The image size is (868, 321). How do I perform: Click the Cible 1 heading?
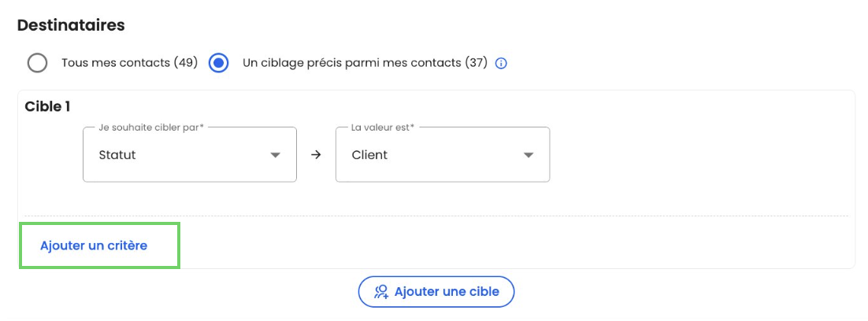pyautogui.click(x=47, y=106)
